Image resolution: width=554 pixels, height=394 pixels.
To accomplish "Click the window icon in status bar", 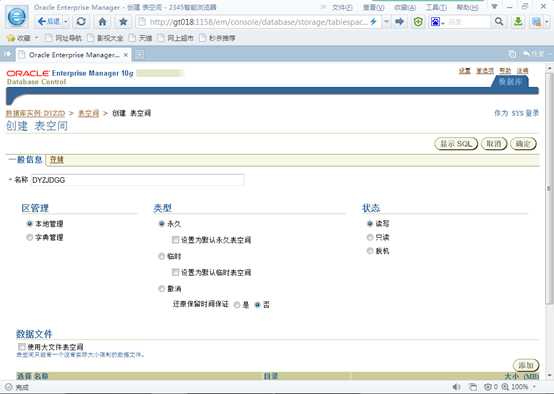I will 473,387.
